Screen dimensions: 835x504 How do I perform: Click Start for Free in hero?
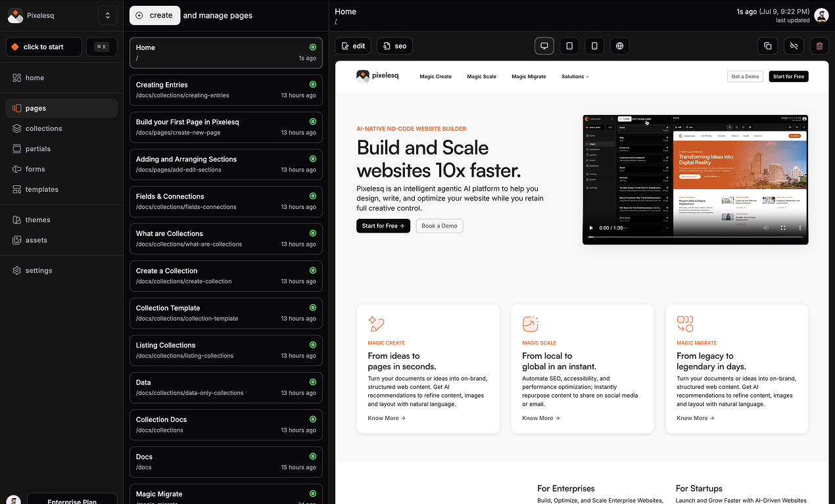tap(383, 226)
